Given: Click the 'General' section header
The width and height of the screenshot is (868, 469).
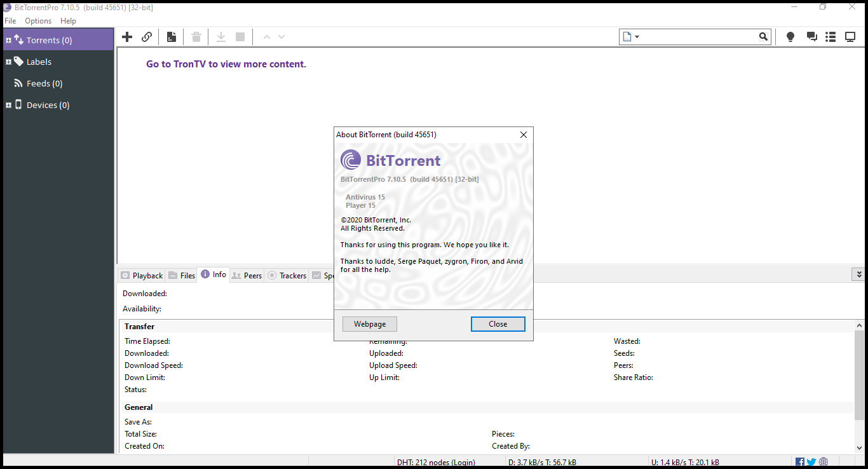Looking at the screenshot, I should 139,407.
